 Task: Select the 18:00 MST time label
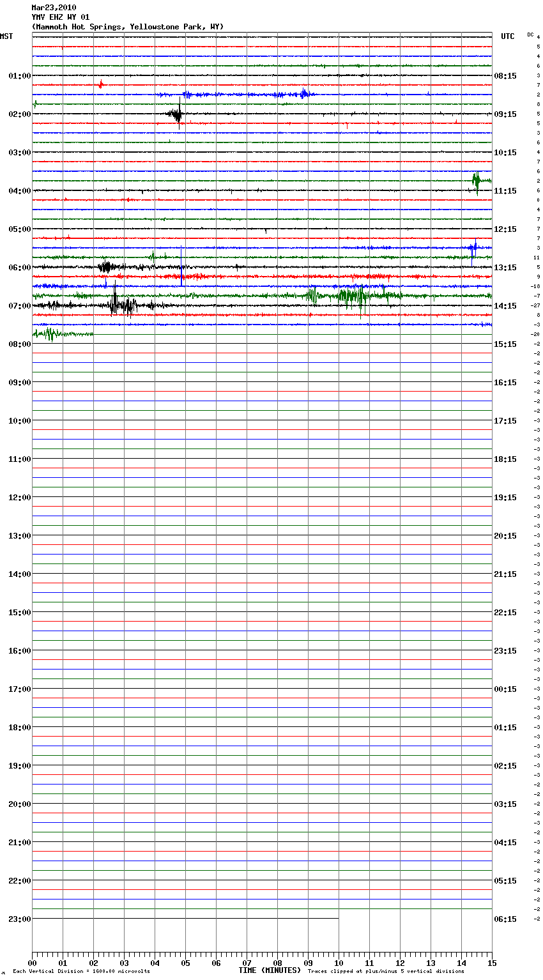[20, 728]
